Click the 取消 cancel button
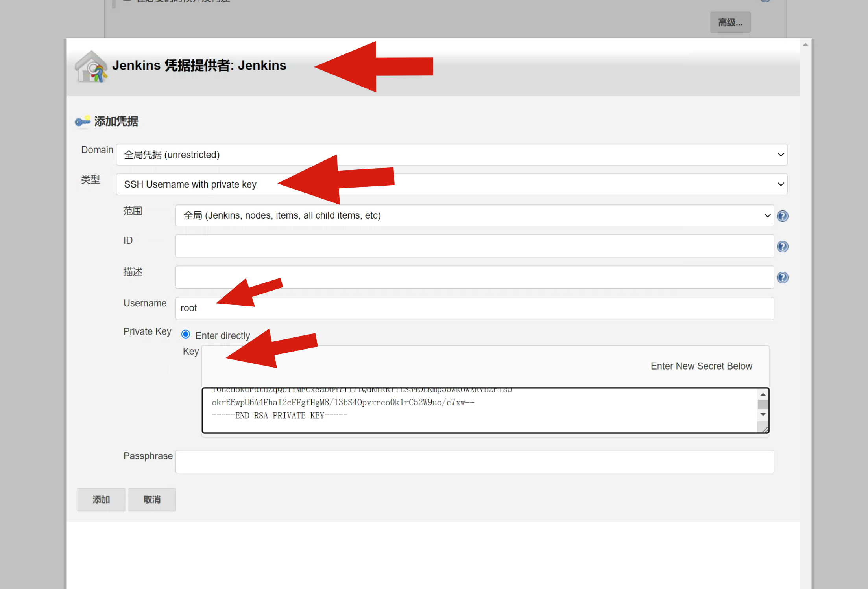This screenshot has width=868, height=589. tap(152, 499)
